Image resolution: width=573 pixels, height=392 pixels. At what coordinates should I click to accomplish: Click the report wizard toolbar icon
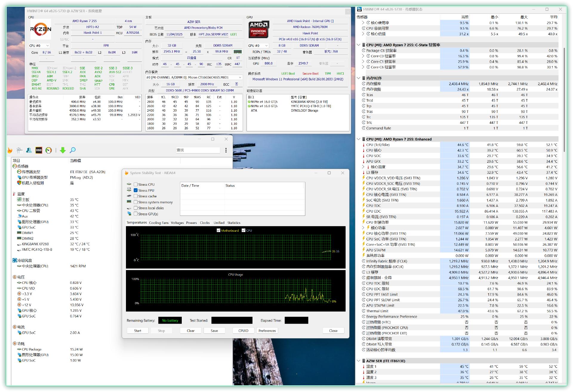point(19,150)
